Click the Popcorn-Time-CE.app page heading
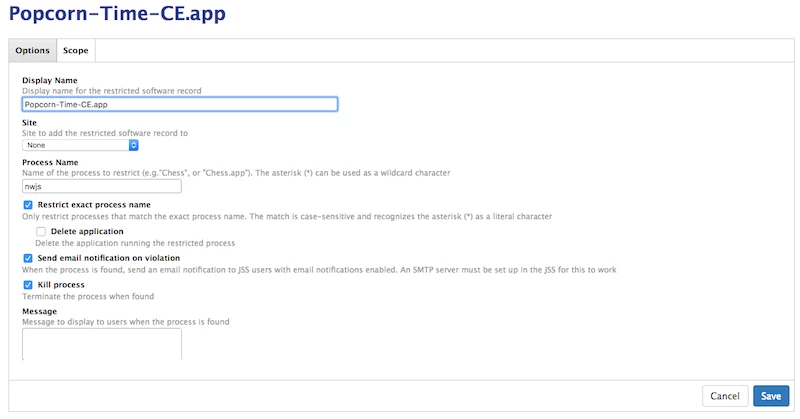The height and width of the screenshot is (419, 800). point(117,13)
